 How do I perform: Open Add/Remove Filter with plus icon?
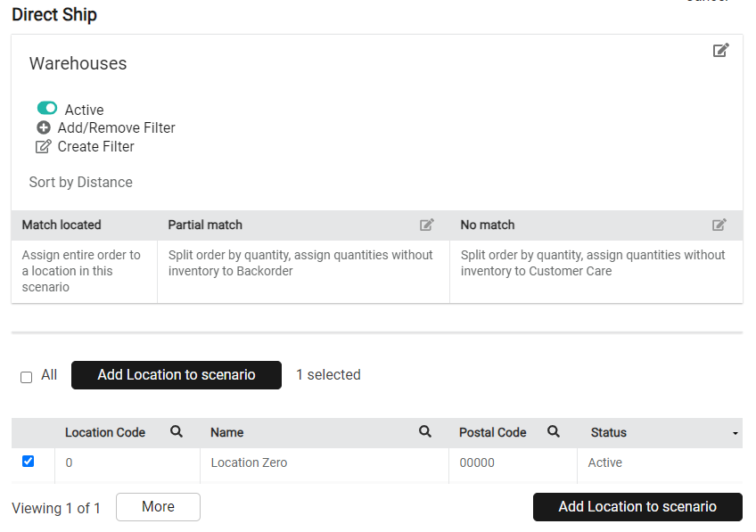tap(43, 127)
